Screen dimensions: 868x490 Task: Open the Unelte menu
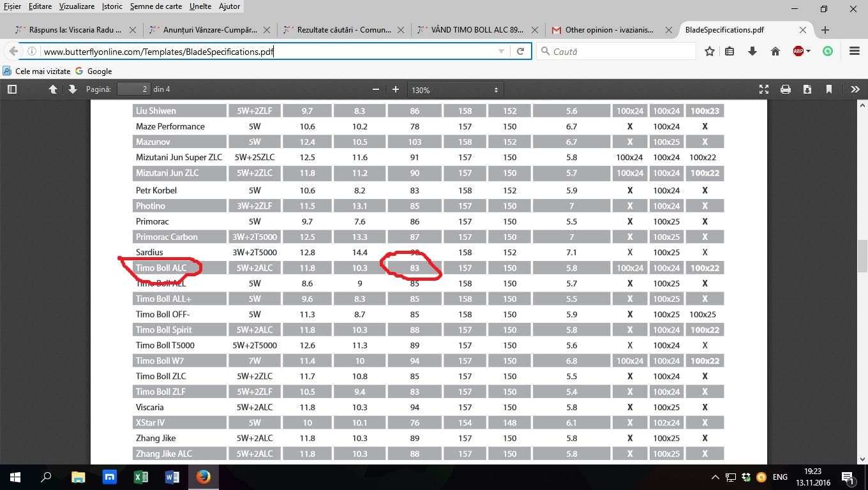(202, 6)
